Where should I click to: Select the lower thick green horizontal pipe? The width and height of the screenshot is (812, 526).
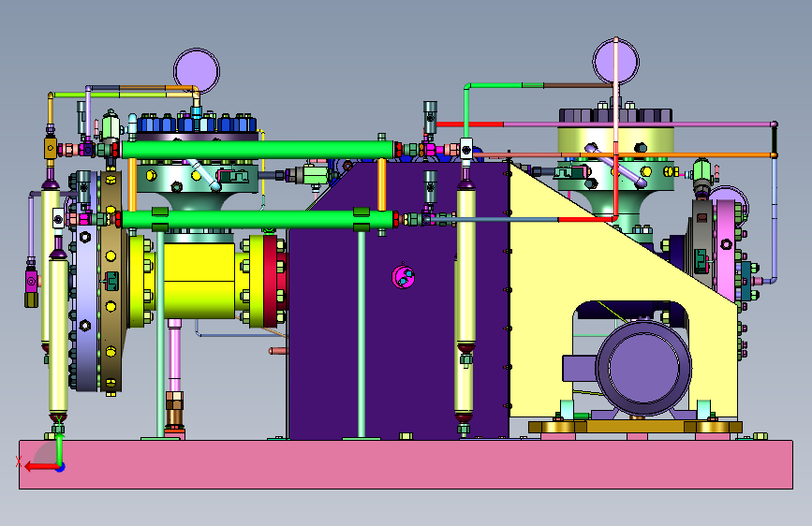258,220
